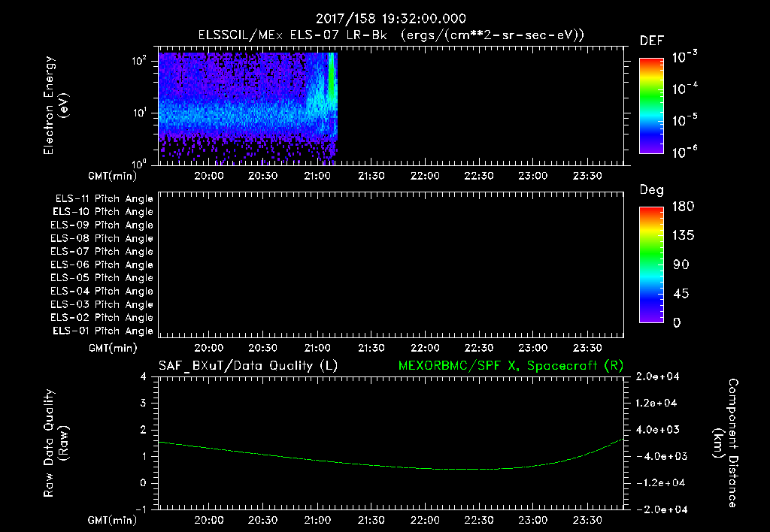Click the ELS-07 Pitch Angle label
Image resolution: width=770 pixels, height=532 pixels.
pos(102,251)
